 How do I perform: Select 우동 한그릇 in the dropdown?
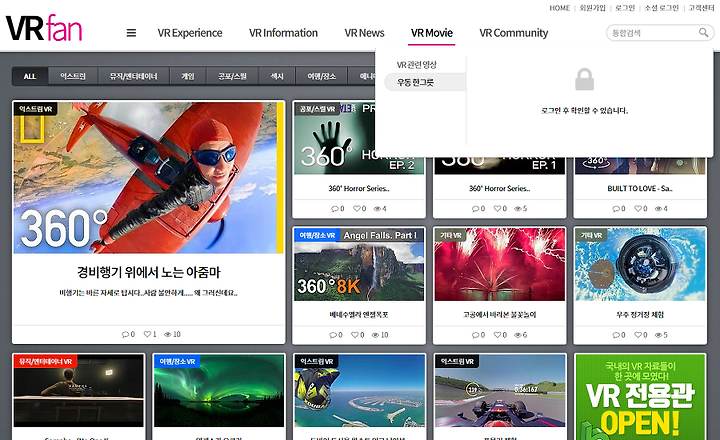[x=425, y=82]
